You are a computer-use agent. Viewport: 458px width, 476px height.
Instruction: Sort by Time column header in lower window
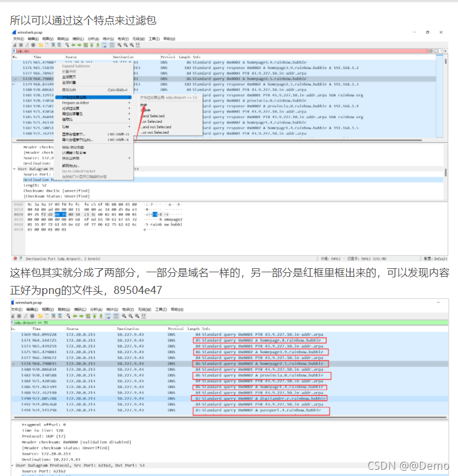tap(37, 329)
